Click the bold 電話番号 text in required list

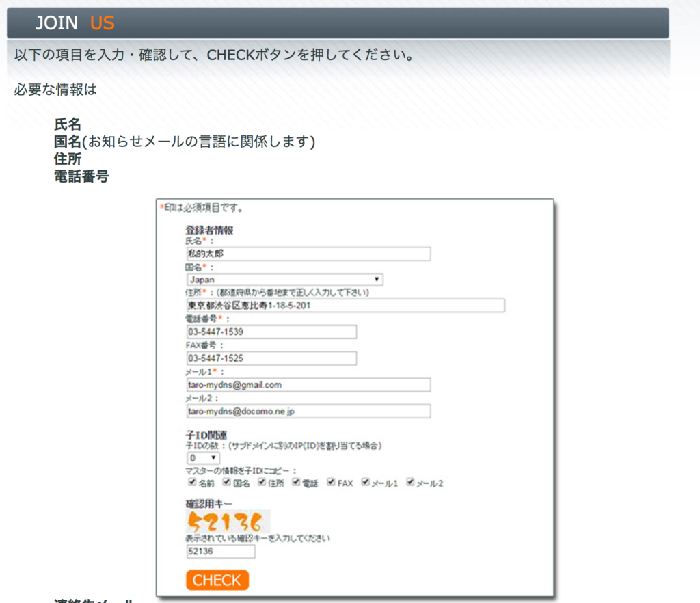pos(81,176)
